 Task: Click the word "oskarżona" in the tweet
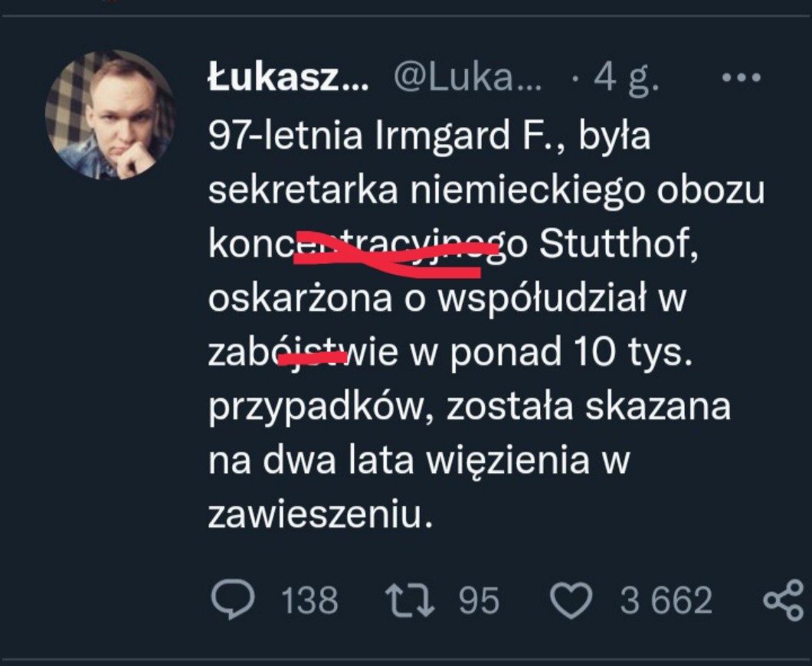(x=303, y=299)
